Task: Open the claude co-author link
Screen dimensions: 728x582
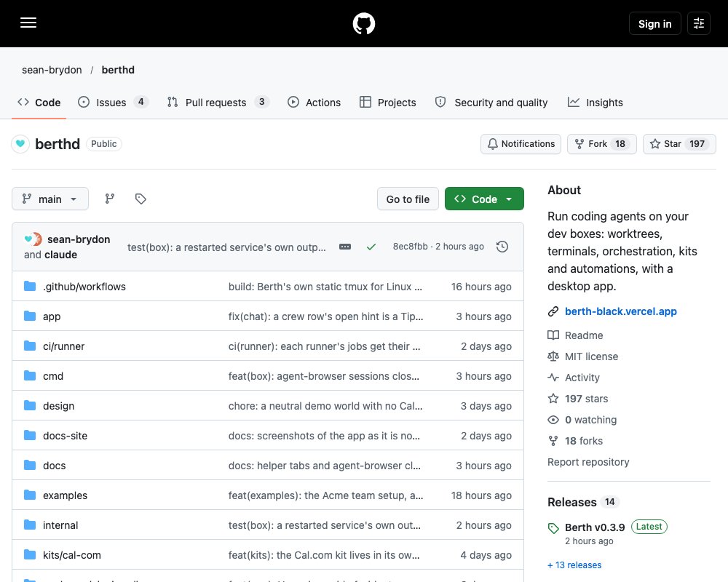Action: point(60,255)
